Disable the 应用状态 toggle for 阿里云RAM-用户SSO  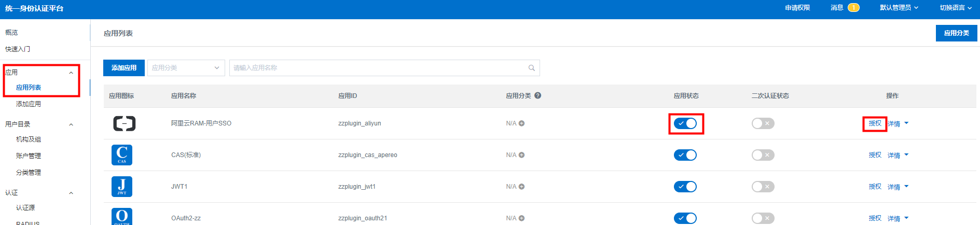coord(685,123)
